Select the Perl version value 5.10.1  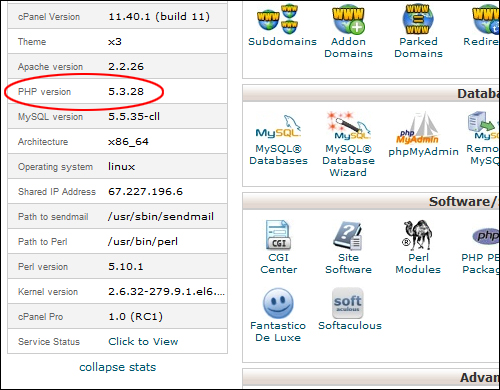(x=126, y=267)
